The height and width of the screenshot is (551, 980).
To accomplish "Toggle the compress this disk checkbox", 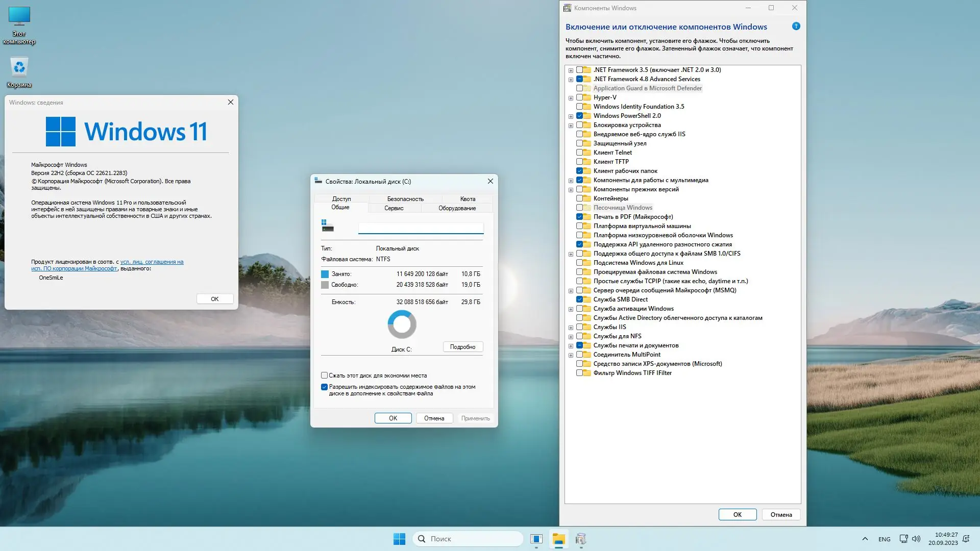I will pyautogui.click(x=324, y=375).
